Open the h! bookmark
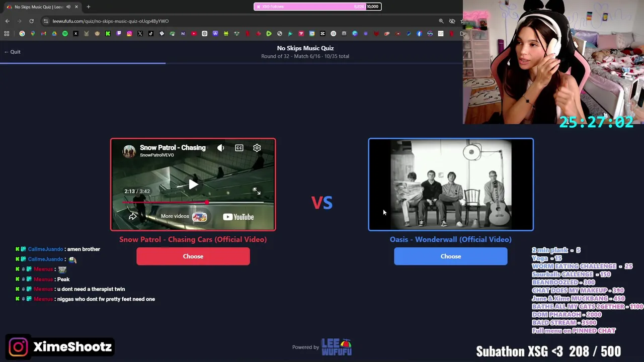 pos(183,34)
